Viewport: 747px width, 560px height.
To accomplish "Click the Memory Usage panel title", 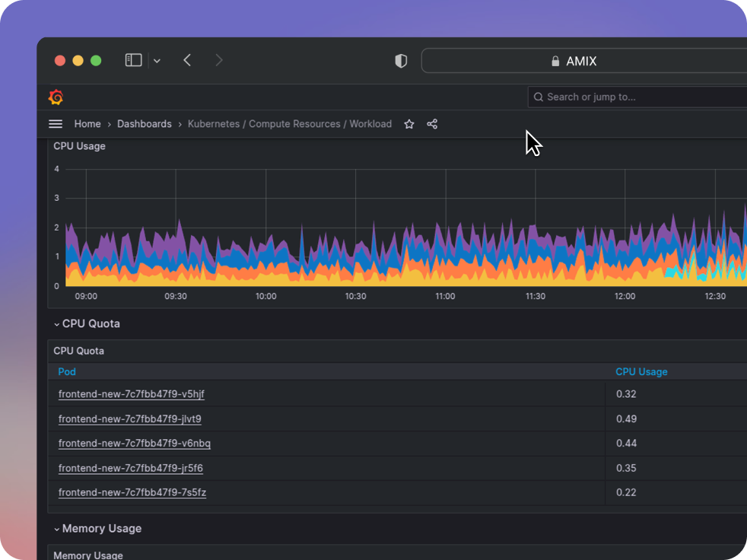I will pyautogui.click(x=88, y=555).
